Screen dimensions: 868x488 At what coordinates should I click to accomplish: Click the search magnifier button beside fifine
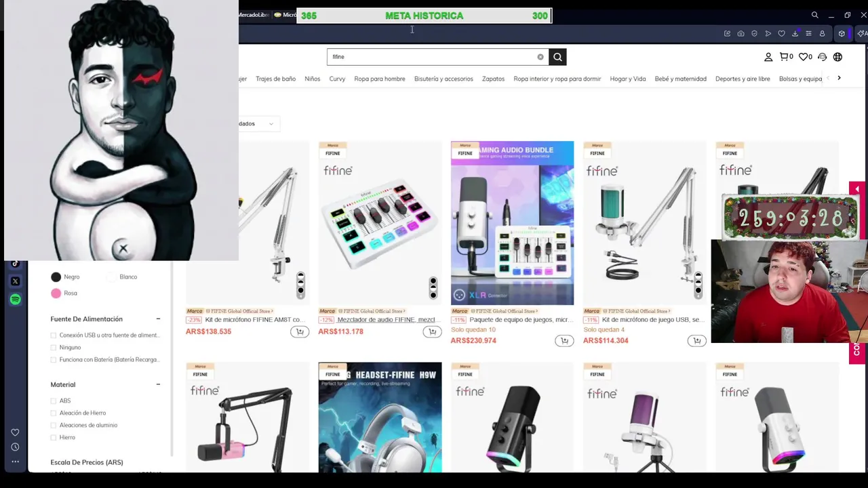(557, 57)
